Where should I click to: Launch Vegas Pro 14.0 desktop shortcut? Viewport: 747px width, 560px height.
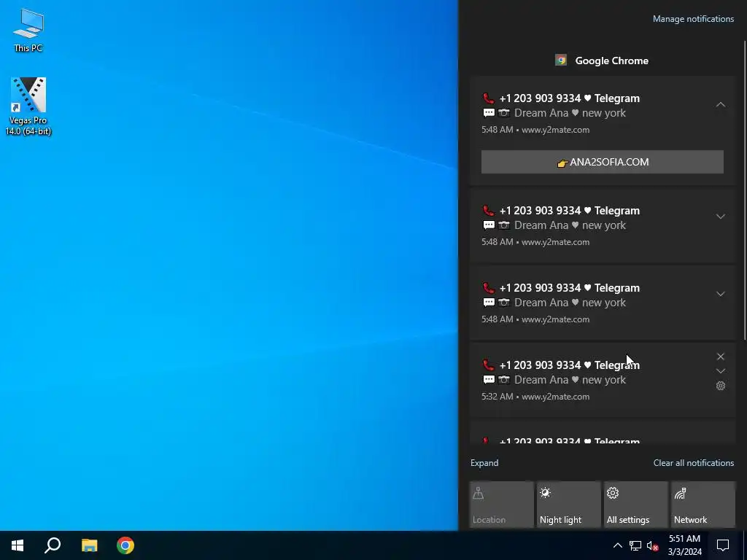28,106
